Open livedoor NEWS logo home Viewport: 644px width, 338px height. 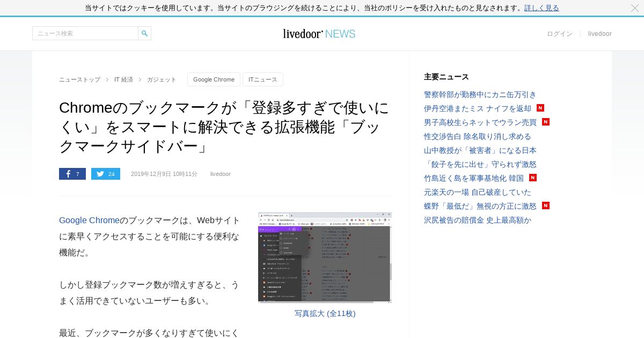click(x=319, y=34)
